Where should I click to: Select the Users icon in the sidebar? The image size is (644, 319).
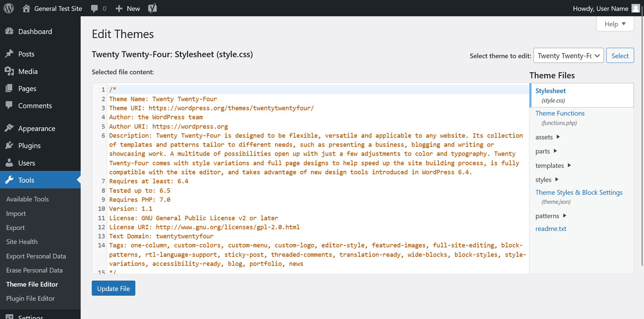9,162
